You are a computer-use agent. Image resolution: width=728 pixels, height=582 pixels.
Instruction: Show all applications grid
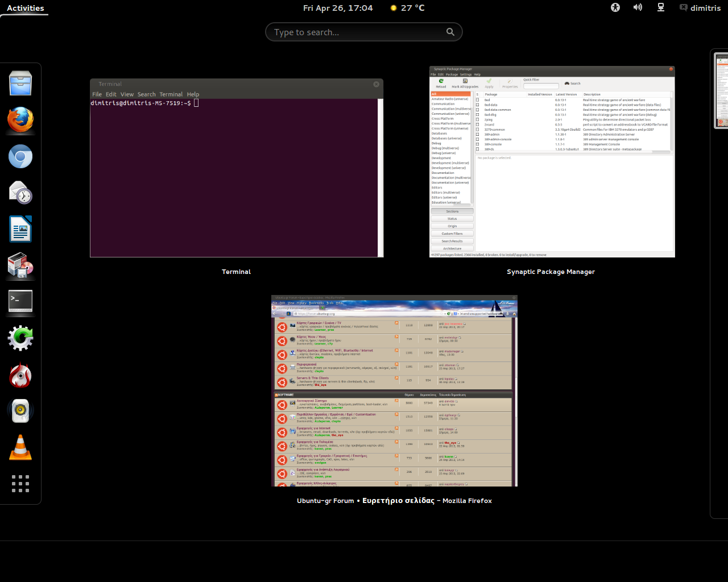20,484
